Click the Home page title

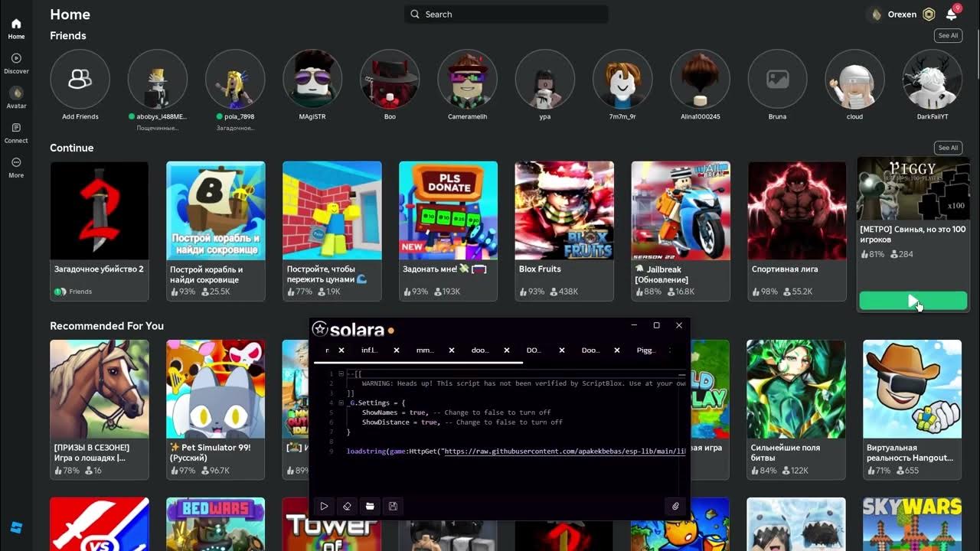(x=70, y=14)
